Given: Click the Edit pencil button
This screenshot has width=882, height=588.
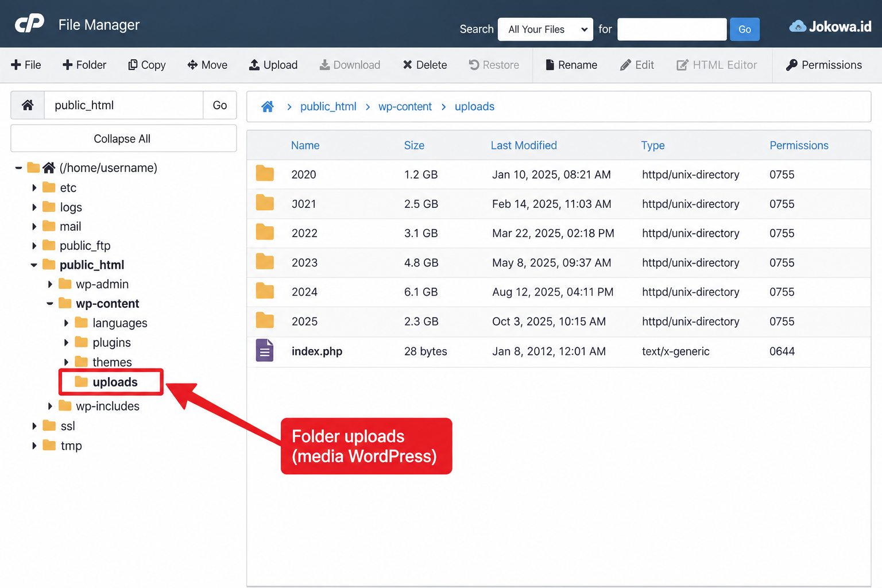Looking at the screenshot, I should click(x=637, y=65).
